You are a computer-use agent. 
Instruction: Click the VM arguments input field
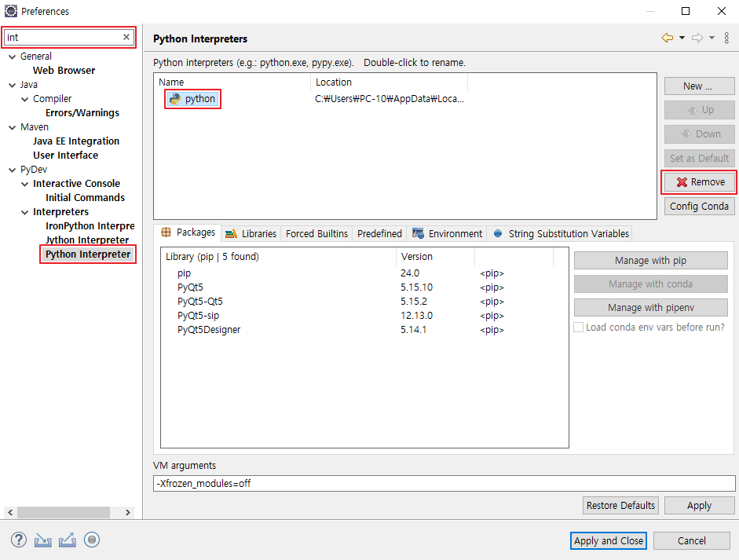(x=444, y=483)
